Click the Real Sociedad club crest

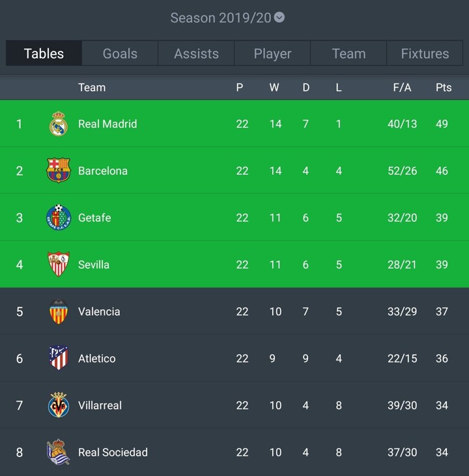pos(59,453)
